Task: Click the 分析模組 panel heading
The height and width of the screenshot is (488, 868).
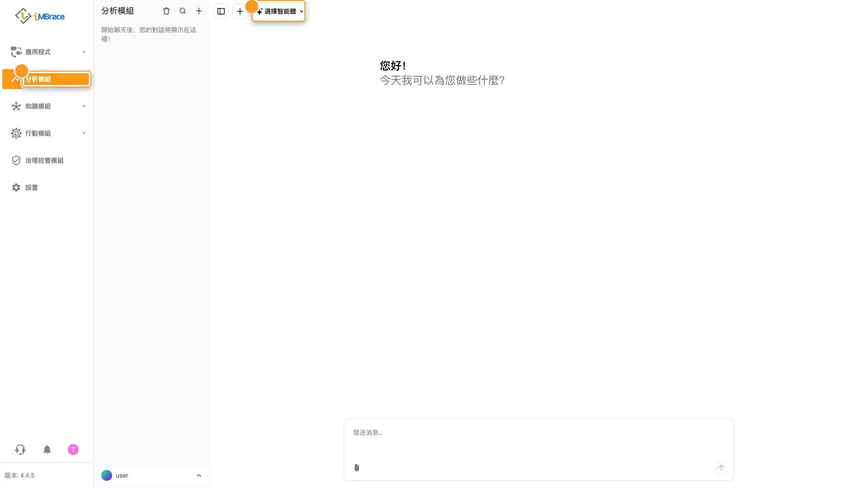Action: [x=118, y=11]
